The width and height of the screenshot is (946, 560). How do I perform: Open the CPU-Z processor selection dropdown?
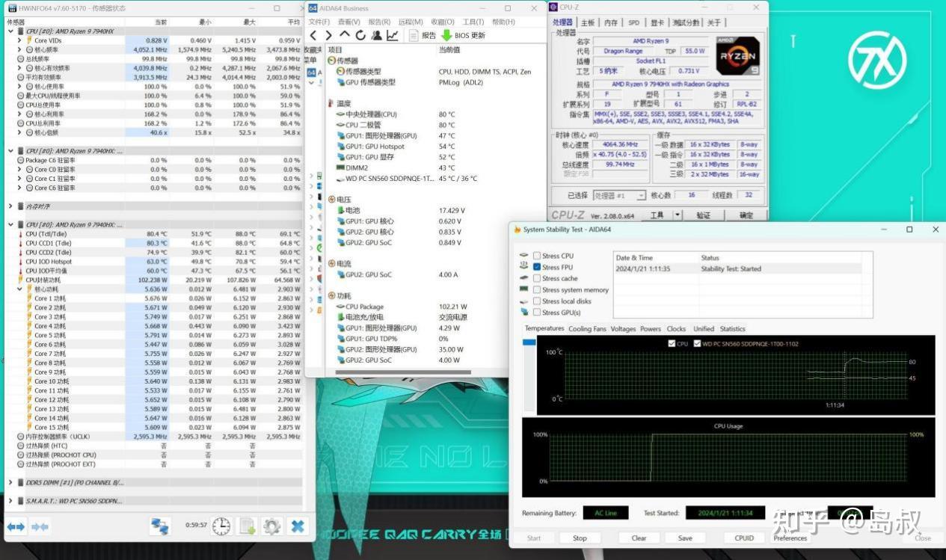tap(641, 195)
